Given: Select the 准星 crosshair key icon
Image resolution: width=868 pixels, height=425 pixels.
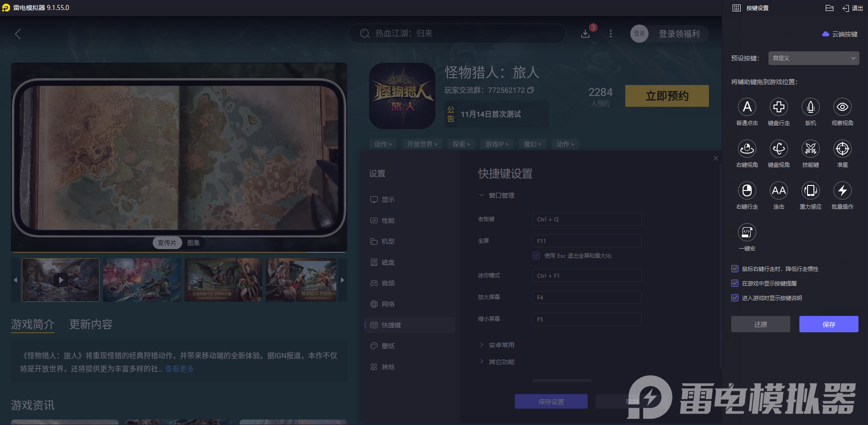Looking at the screenshot, I should click(x=842, y=149).
